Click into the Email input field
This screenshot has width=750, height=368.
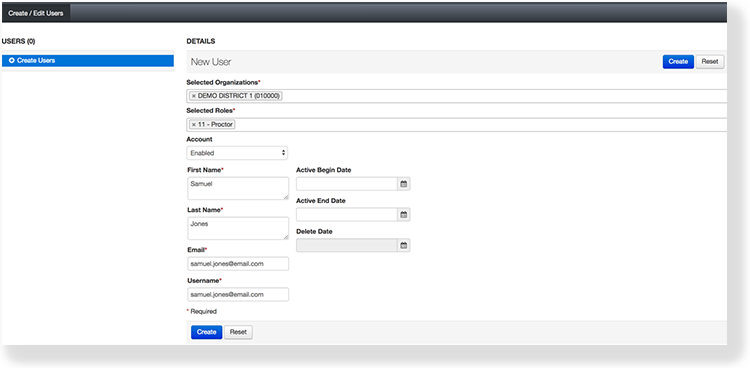click(238, 264)
